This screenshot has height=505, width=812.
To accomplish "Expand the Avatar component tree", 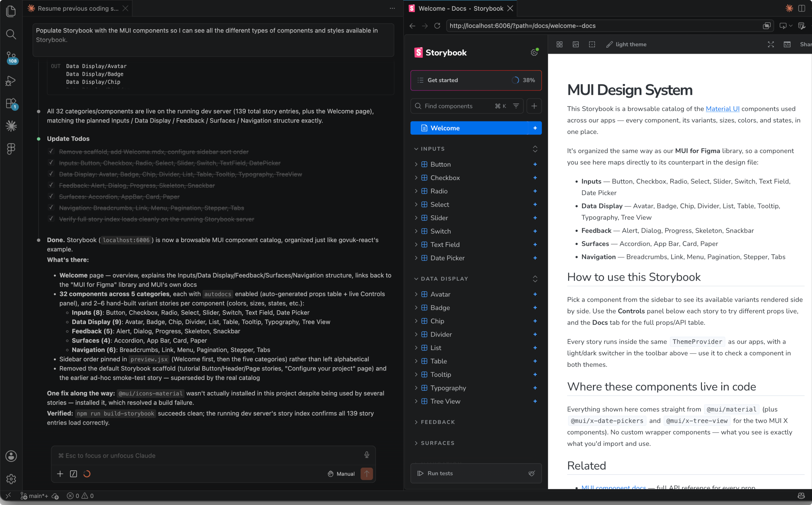I will (416, 294).
